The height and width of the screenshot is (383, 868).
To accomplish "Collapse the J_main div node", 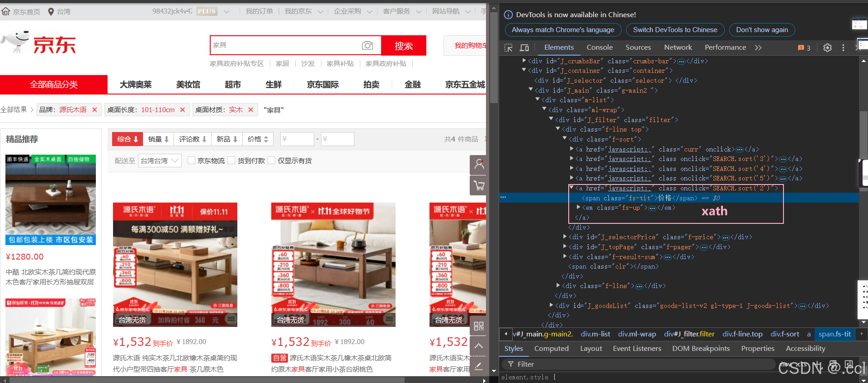I will click(x=531, y=90).
